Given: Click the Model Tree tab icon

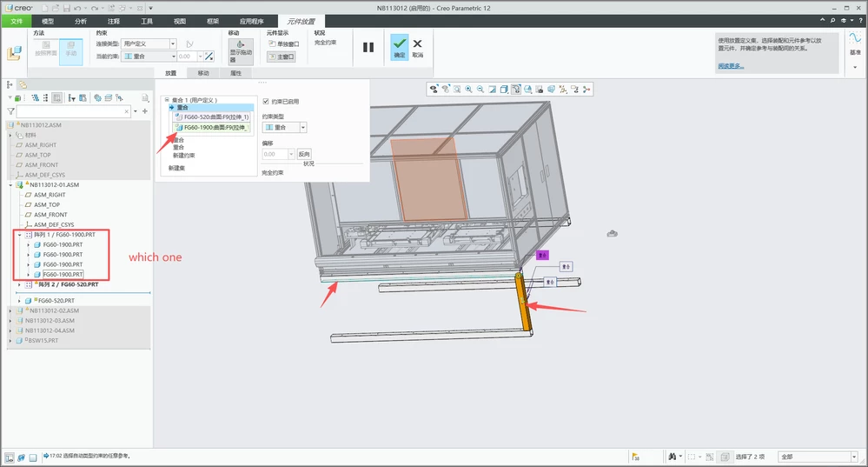Looking at the screenshot, I should pos(10,84).
